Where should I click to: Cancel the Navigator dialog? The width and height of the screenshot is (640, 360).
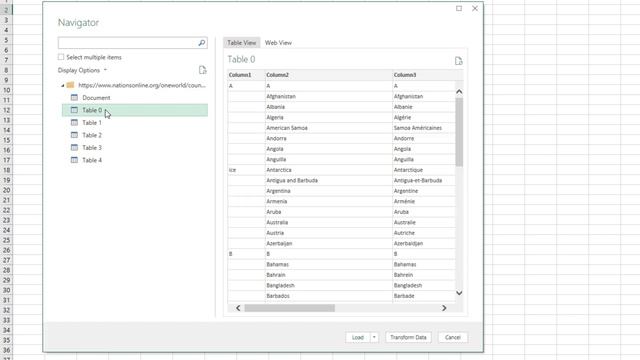click(453, 337)
